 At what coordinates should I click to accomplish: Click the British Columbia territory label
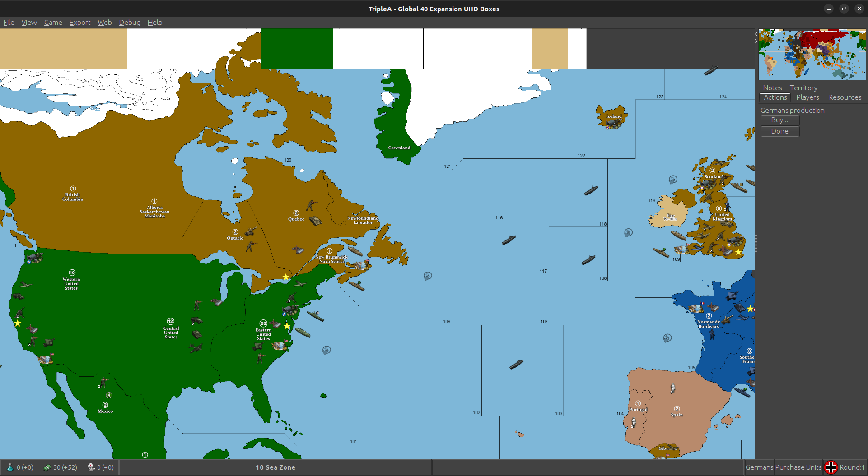(72, 197)
